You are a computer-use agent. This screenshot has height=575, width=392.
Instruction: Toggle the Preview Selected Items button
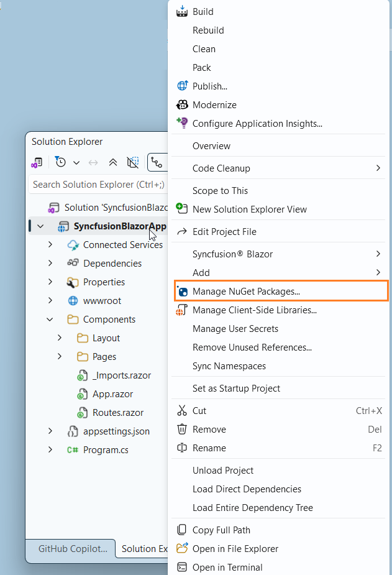132,162
